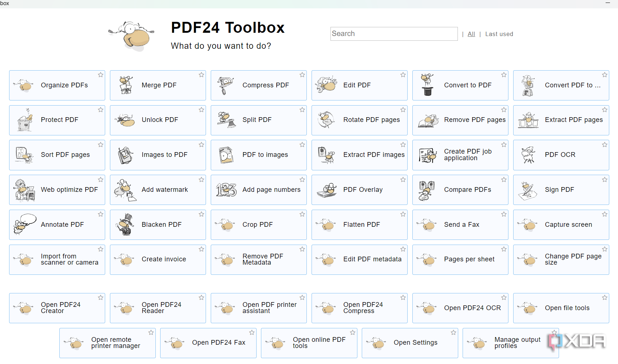Viewport: 618px width, 364px height.
Task: Toggle the star on Merge PDF tile
Action: pyautogui.click(x=201, y=75)
